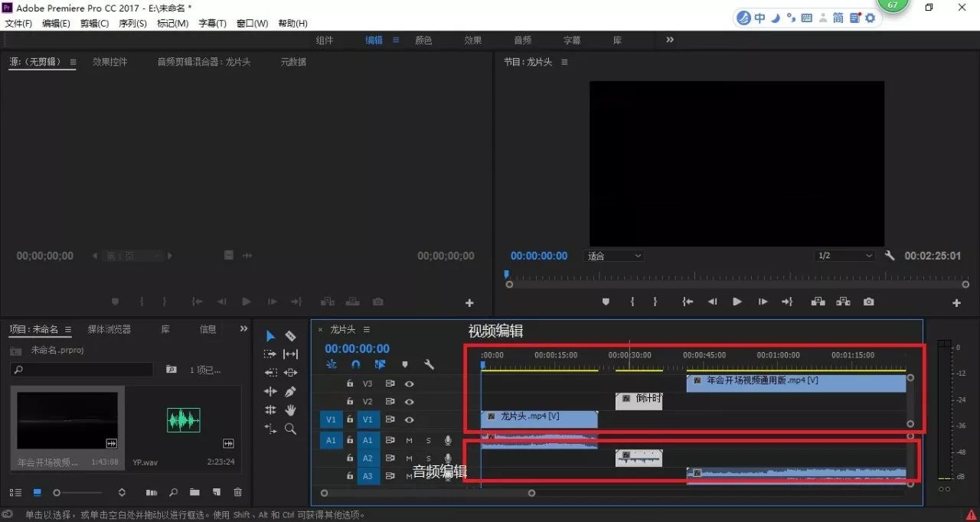Mute audio track A2
980x522 pixels.
click(x=409, y=458)
